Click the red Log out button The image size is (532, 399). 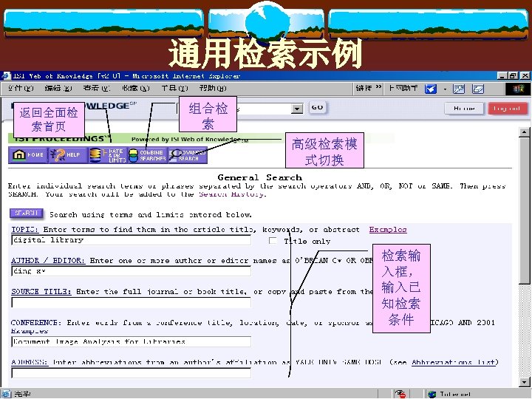507,109
